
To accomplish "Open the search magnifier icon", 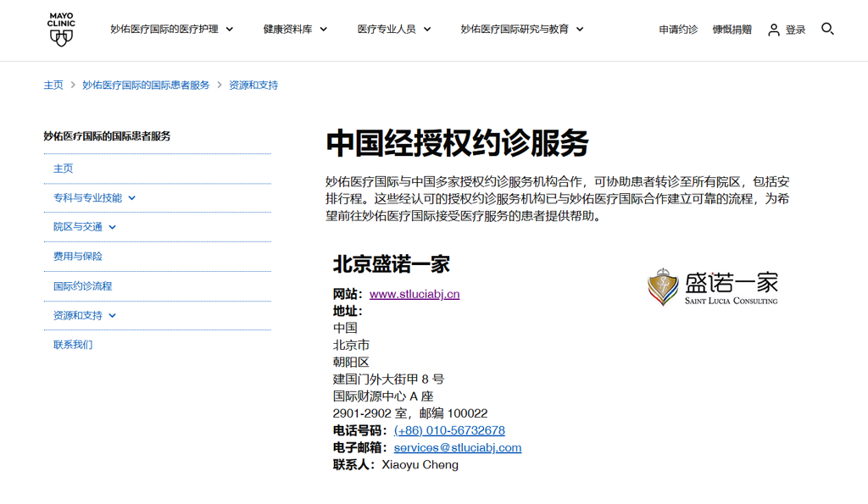I will coord(827,29).
